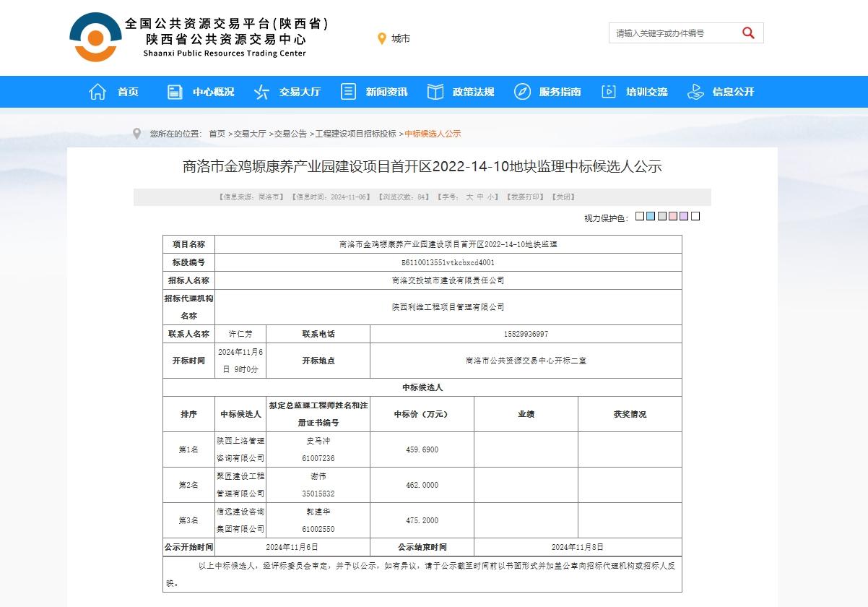This screenshot has width=868, height=607.
Task: Open 交易公告 in the breadcrumb
Action: tap(290, 134)
